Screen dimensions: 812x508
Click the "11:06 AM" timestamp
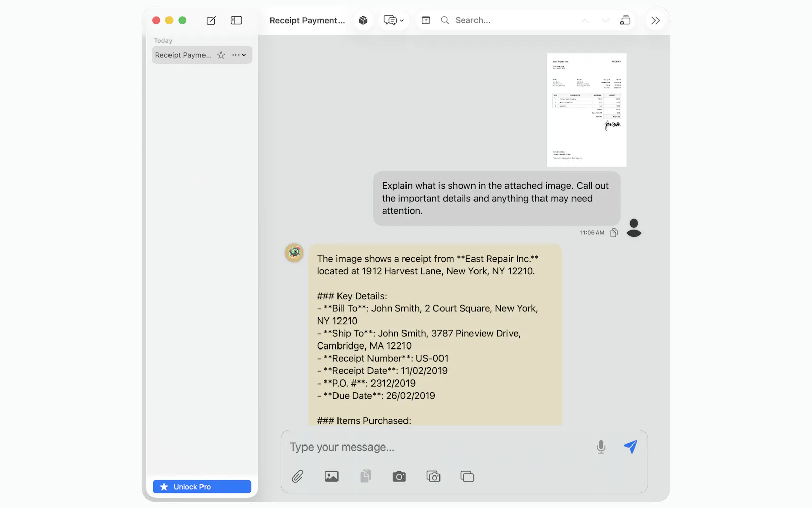(x=592, y=233)
